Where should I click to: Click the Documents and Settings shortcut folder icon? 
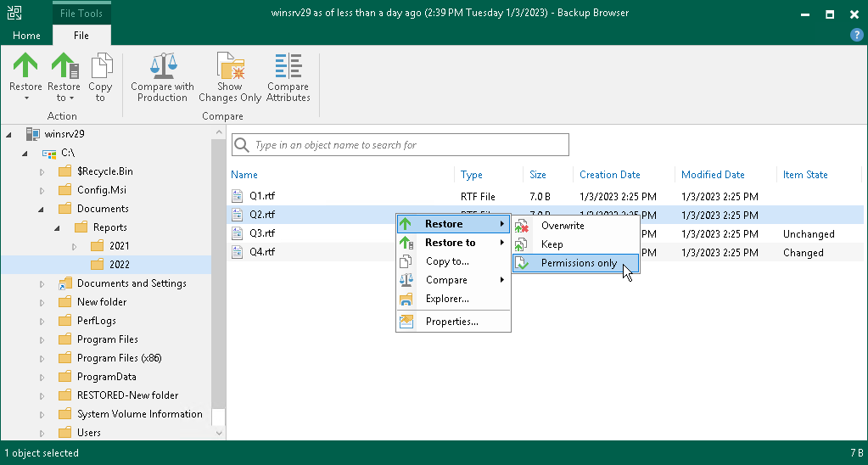click(x=64, y=283)
